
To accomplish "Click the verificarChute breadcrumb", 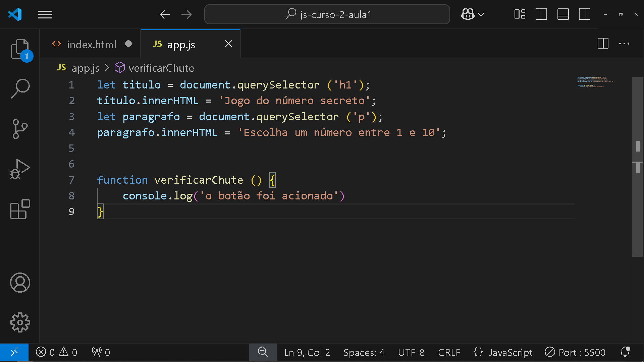I will click(155, 68).
